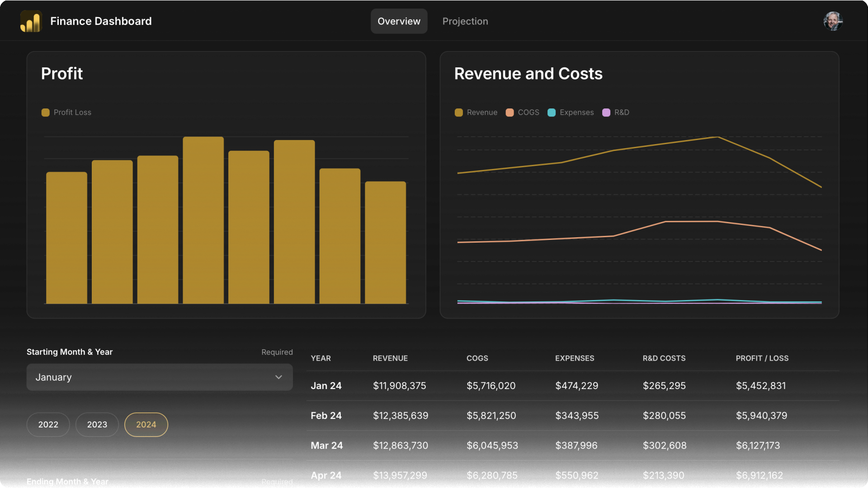Click expenses value $343,955
The width and height of the screenshot is (868, 488).
(577, 416)
